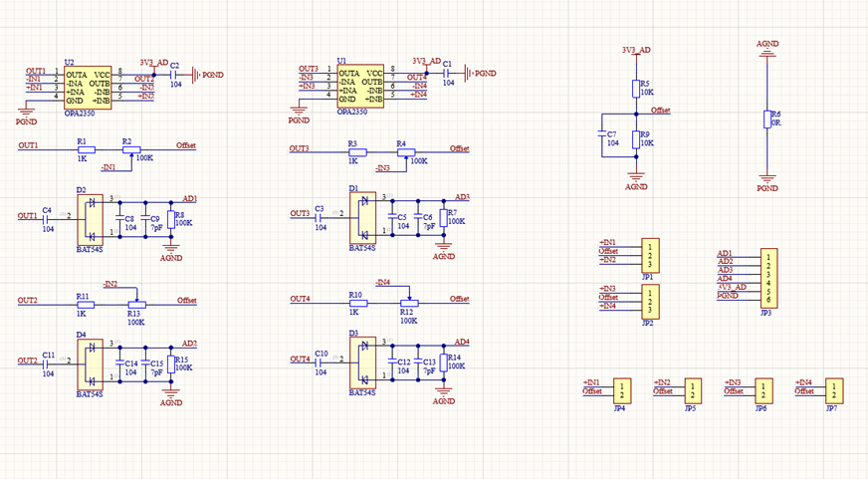The image size is (868, 479).
Task: Select the D3 BAT54S diode block
Action: 362,363
